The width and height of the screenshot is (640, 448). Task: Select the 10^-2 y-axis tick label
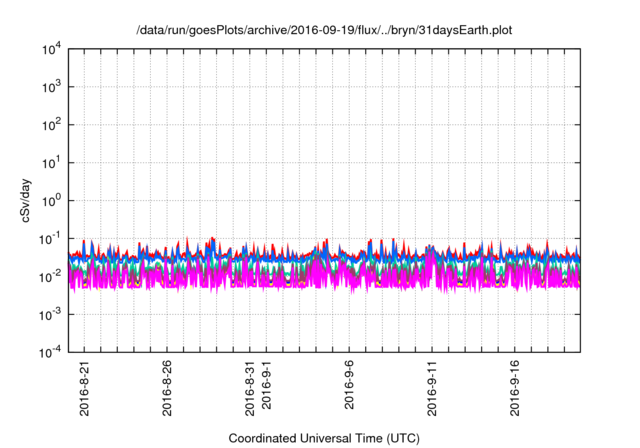(x=52, y=276)
